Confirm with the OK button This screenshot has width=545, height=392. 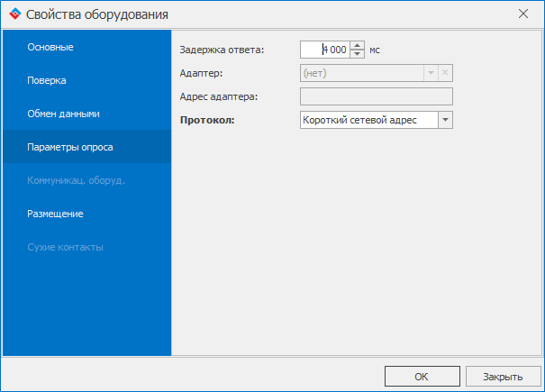pyautogui.click(x=422, y=377)
